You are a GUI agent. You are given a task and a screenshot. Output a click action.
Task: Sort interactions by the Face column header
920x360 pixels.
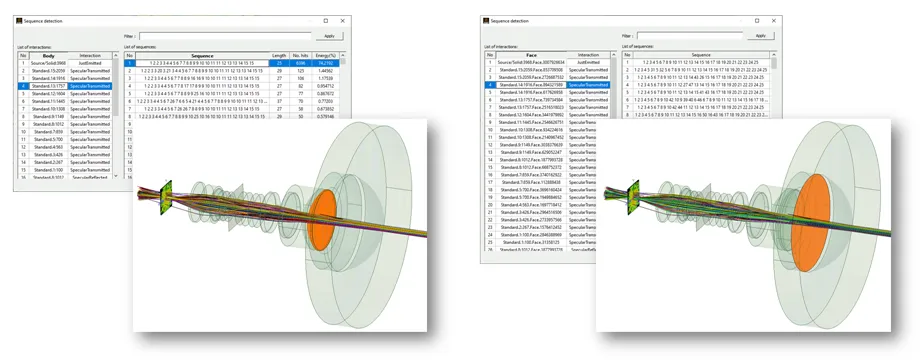(531, 55)
